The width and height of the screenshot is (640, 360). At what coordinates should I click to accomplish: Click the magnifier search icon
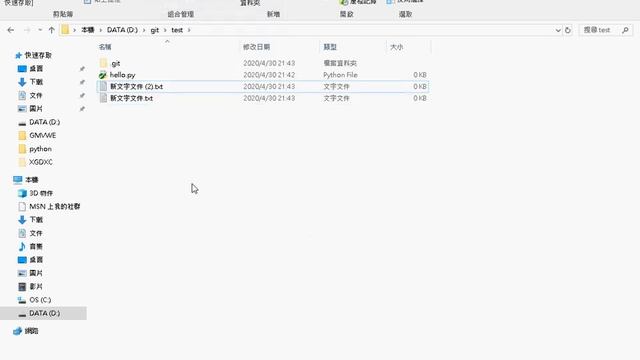(x=625, y=30)
